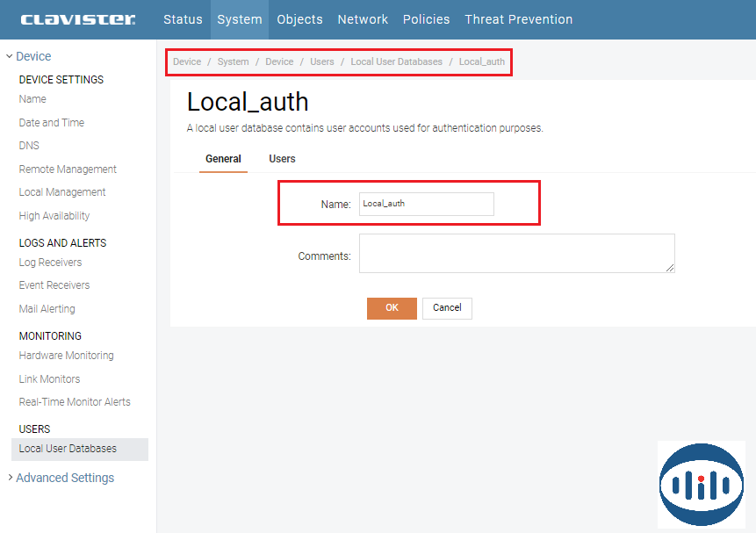
Task: Open the Objects menu
Action: point(299,19)
